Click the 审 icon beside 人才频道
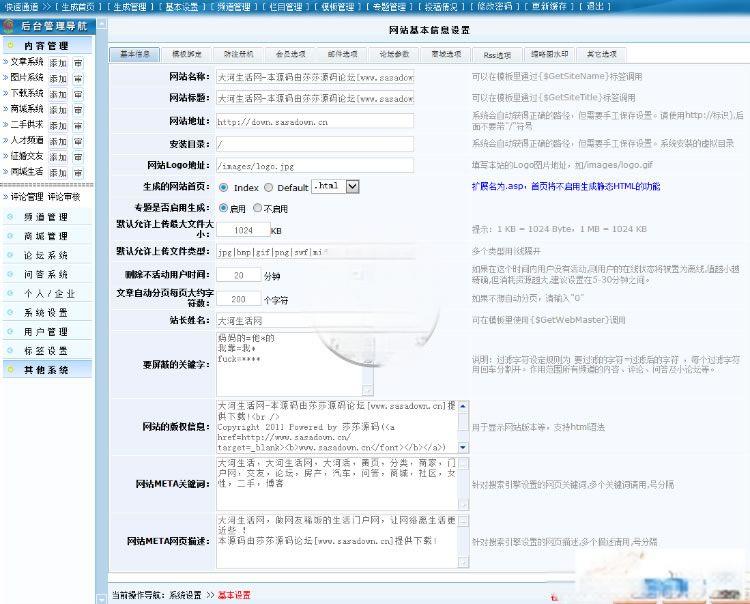The height and width of the screenshot is (604, 750). pyautogui.click(x=78, y=140)
